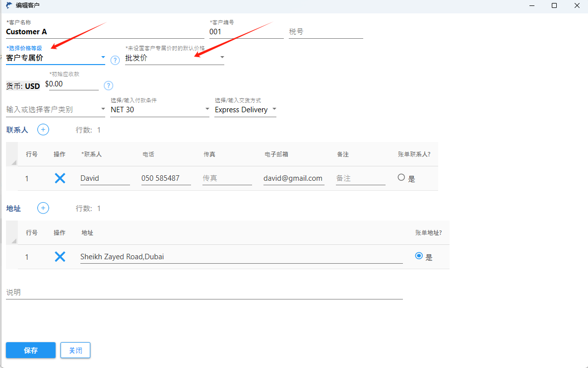Viewport: 588px width, 368px height.
Task: Open the customer category dropdown
Action: 103,109
